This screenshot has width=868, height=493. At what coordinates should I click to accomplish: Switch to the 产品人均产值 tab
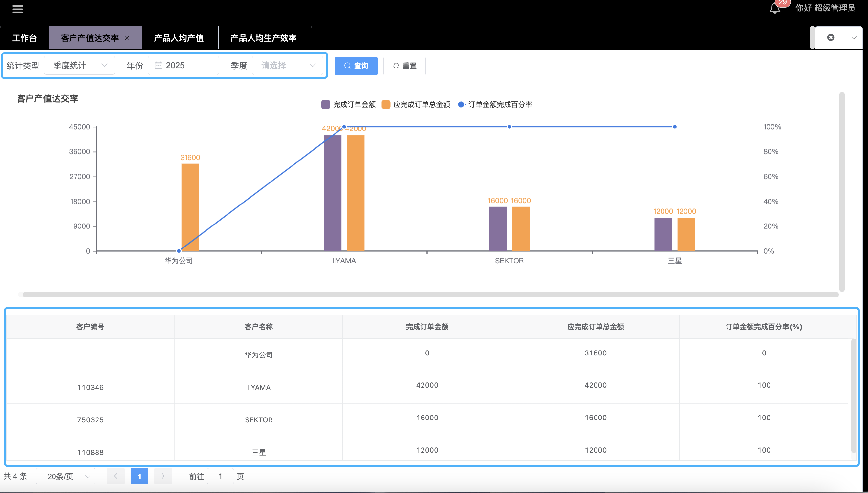click(x=179, y=38)
